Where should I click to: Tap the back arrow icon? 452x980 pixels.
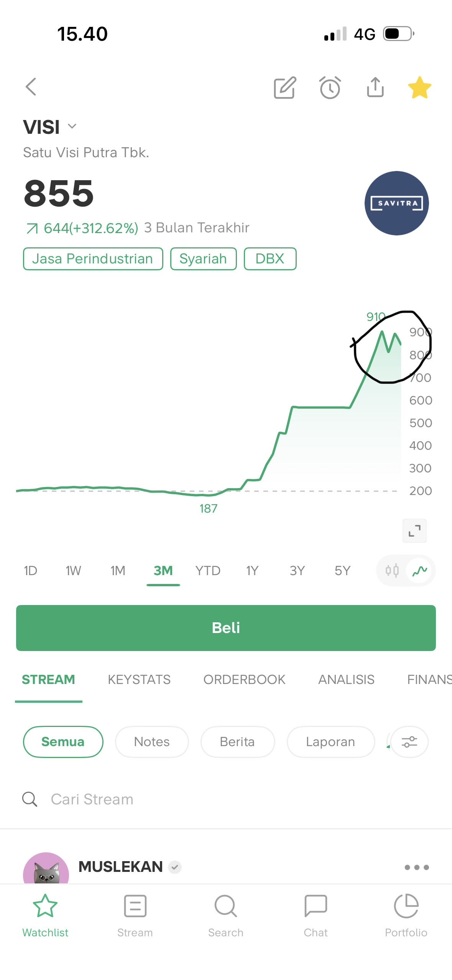[x=31, y=87]
